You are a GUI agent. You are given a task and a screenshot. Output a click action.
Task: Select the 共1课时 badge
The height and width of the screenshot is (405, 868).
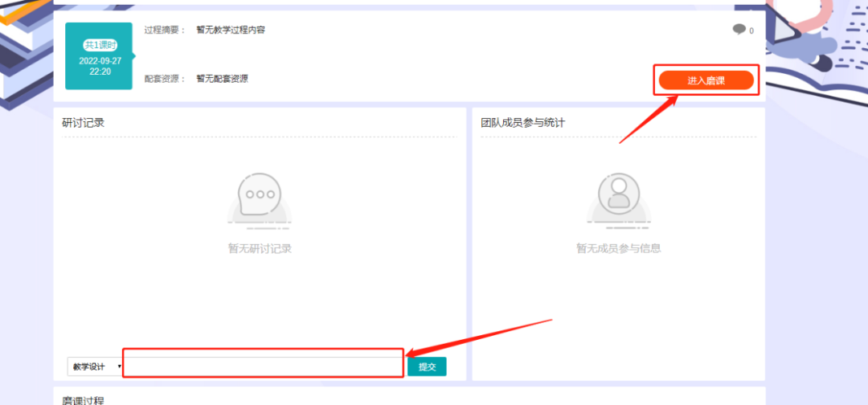click(100, 45)
